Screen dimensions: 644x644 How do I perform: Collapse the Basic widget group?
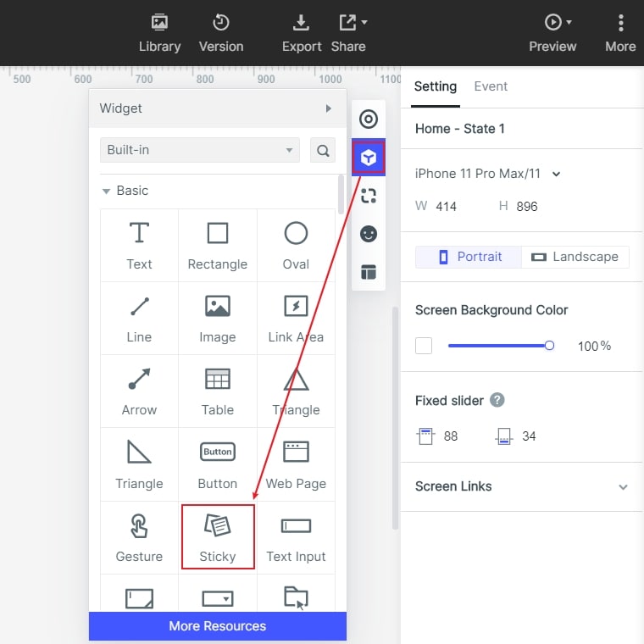point(107,191)
